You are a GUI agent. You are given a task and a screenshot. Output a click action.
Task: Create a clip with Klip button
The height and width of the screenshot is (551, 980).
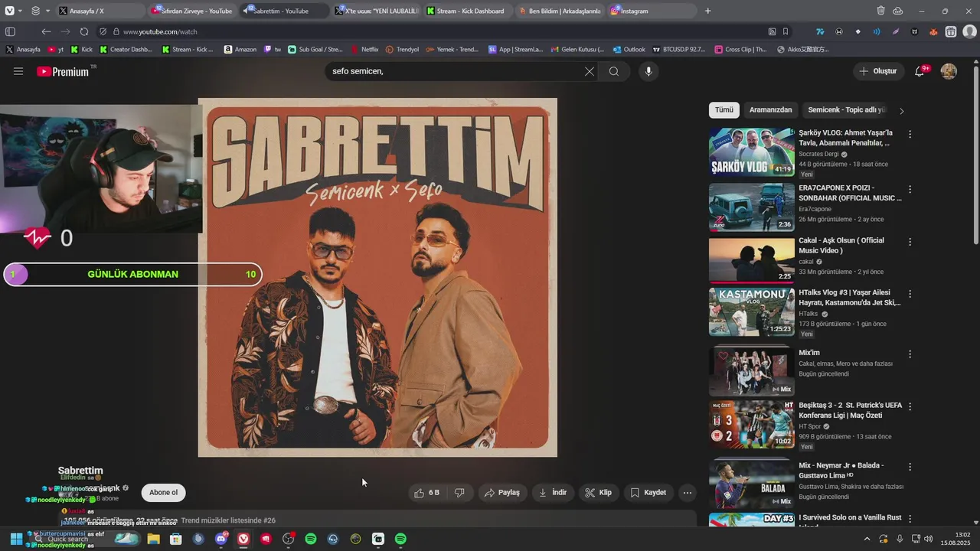[x=599, y=493]
